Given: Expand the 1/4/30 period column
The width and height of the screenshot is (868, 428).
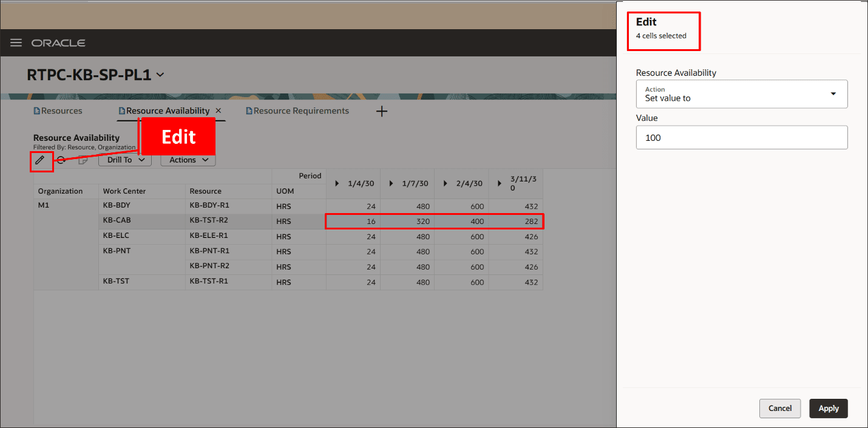Looking at the screenshot, I should [337, 183].
